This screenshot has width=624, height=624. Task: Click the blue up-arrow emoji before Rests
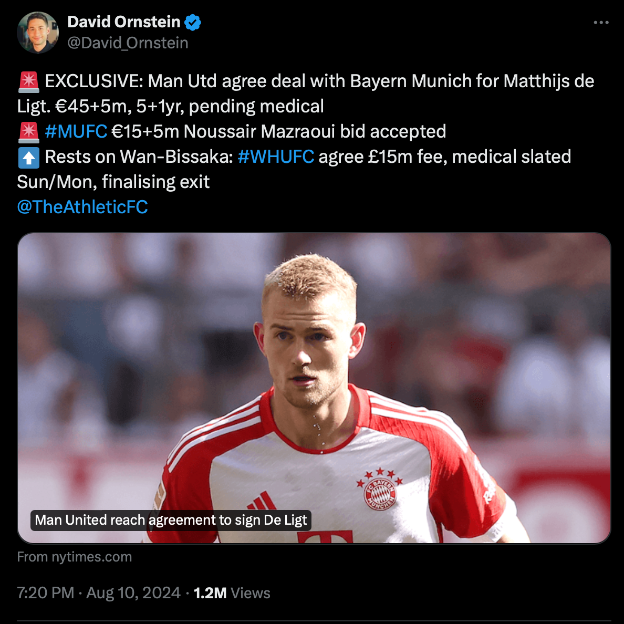point(29,157)
